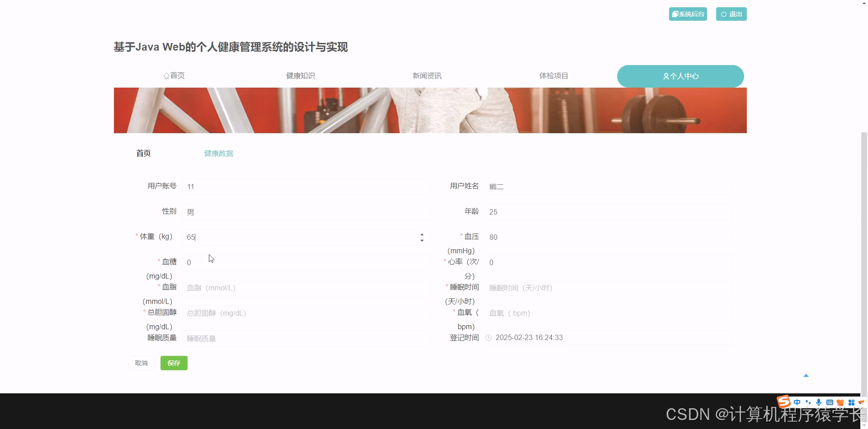Toggle Chinese/English with the 中 icon
The height and width of the screenshot is (429, 868).
pos(797,402)
